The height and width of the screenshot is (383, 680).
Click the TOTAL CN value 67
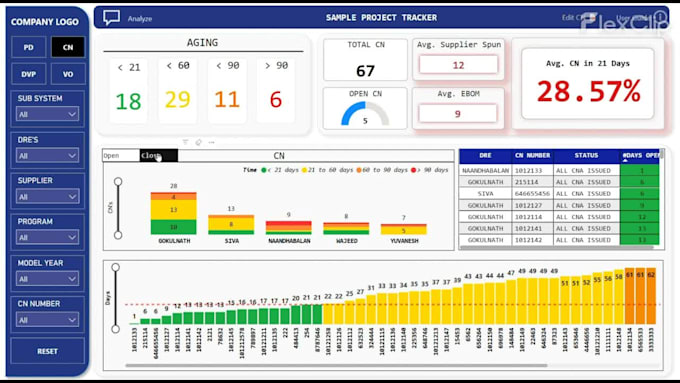(x=365, y=71)
